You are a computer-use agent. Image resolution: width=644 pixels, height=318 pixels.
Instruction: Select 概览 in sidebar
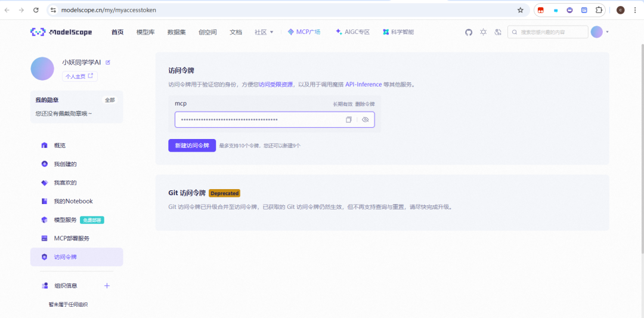click(x=76, y=146)
